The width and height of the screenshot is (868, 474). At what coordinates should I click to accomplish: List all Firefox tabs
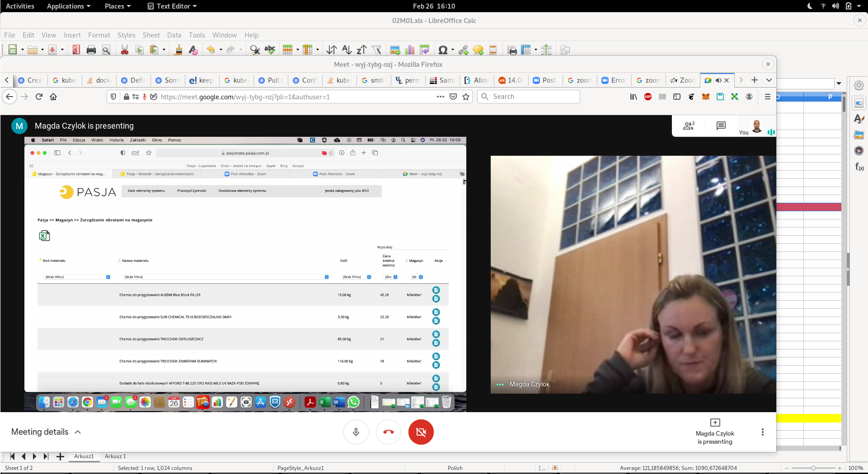pyautogui.click(x=769, y=80)
